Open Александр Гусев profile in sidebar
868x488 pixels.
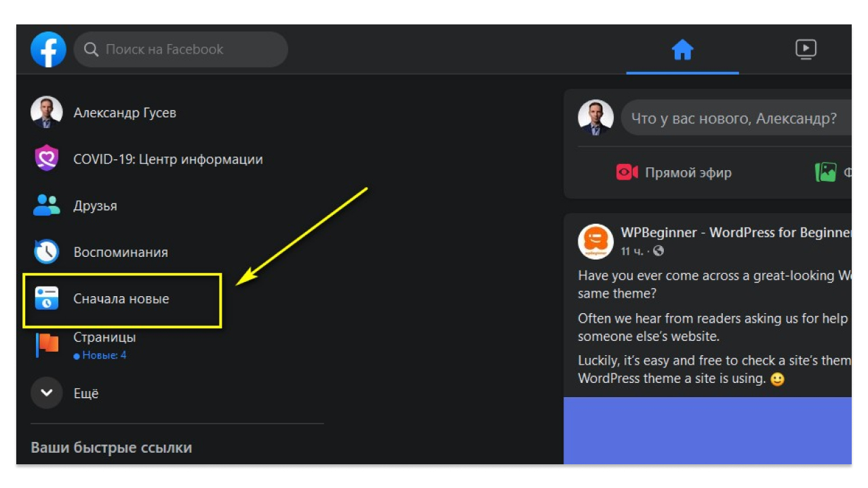coord(125,113)
